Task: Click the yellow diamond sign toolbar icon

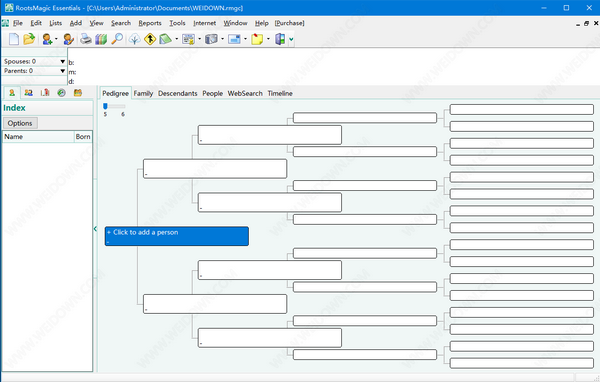Action: pyautogui.click(x=150, y=39)
